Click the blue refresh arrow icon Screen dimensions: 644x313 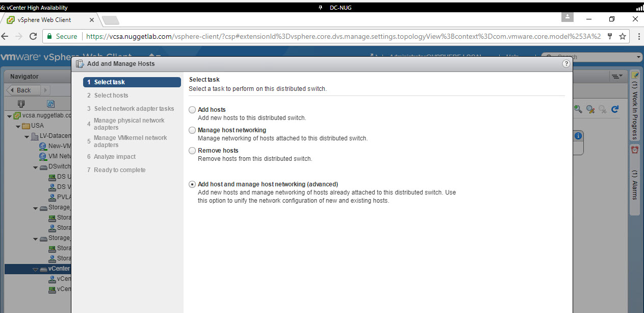point(615,109)
